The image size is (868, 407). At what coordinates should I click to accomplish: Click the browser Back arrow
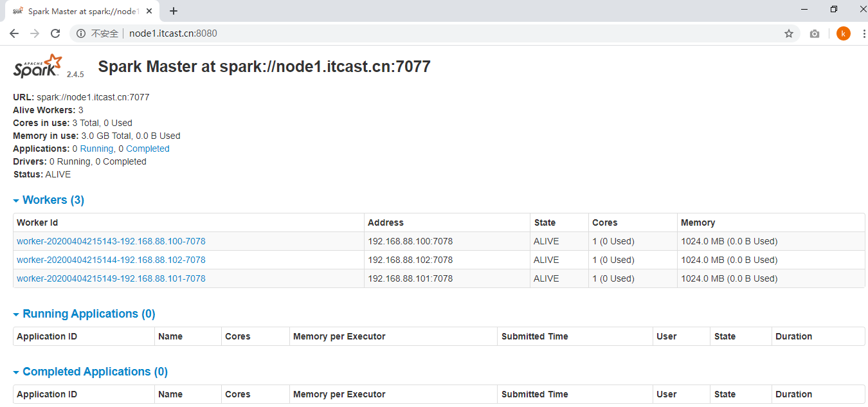[x=14, y=33]
